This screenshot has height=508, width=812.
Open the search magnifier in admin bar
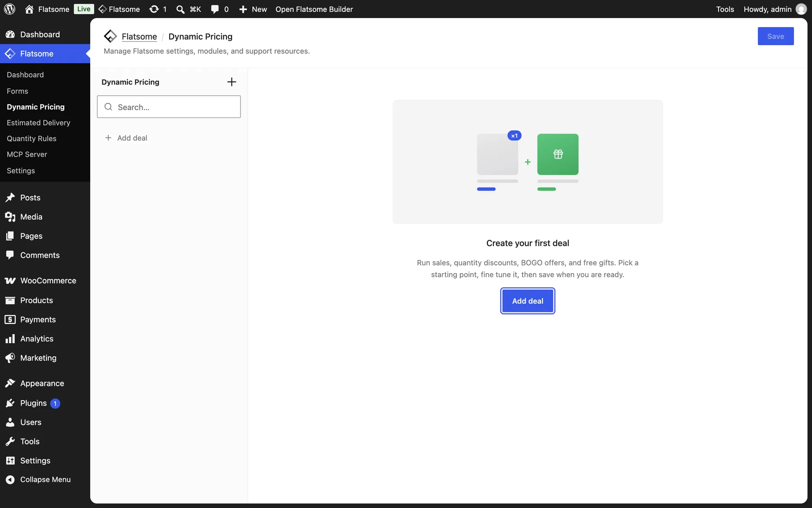[180, 9]
